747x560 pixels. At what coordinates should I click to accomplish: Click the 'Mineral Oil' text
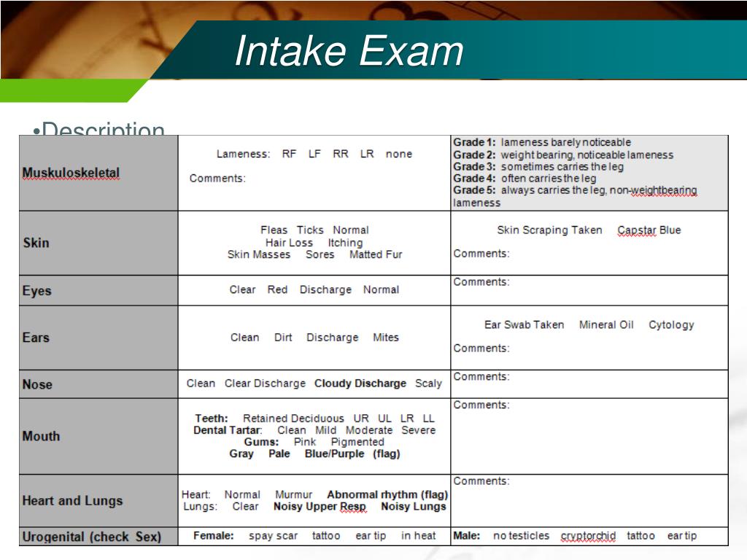[606, 324]
